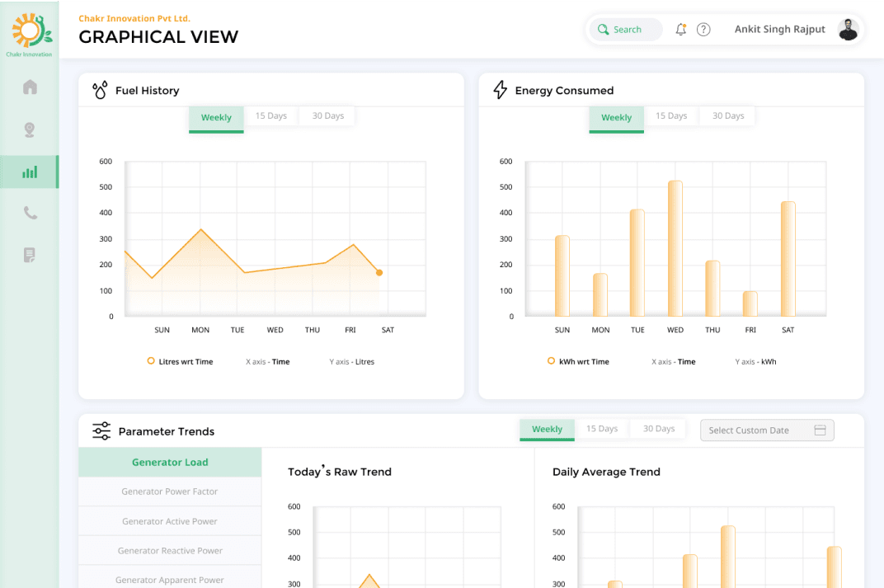Image resolution: width=884 pixels, height=588 pixels.
Task: Click the TUE bar in Energy Consumed
Action: 637,263
